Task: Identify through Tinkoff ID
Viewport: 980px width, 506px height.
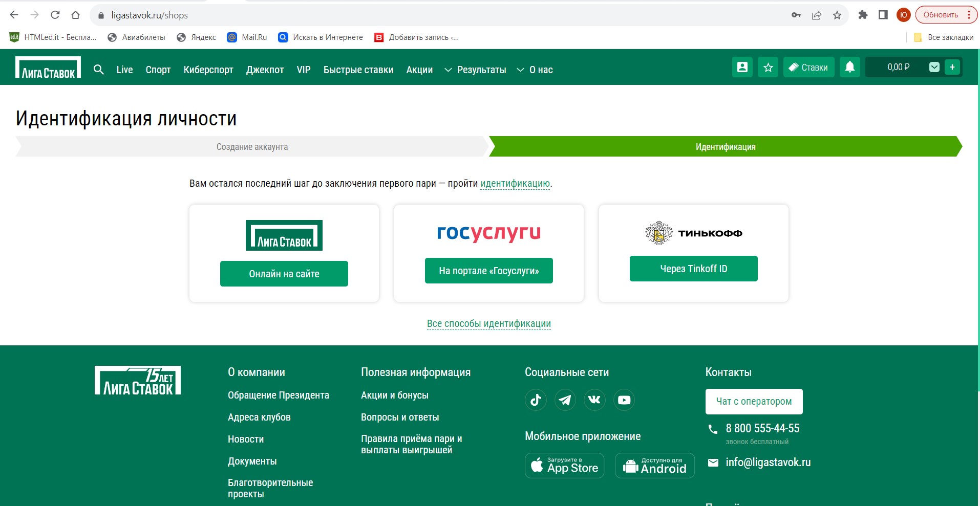Action: (x=693, y=269)
